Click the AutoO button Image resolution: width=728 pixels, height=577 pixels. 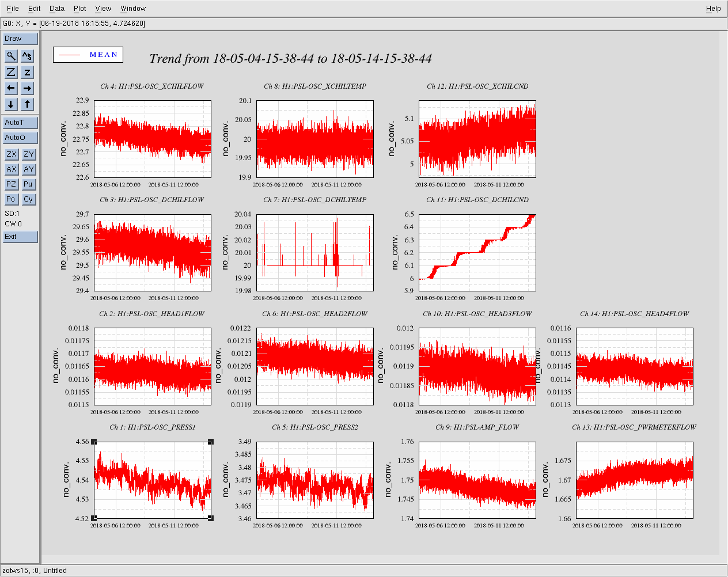(x=20, y=138)
